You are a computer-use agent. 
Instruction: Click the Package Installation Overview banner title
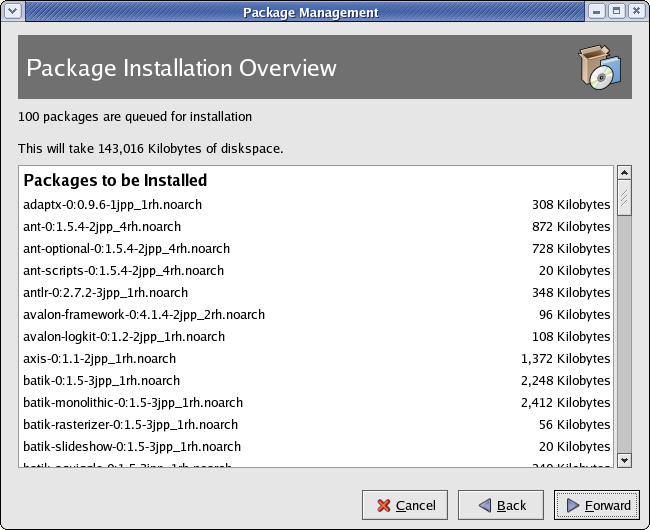click(181, 69)
